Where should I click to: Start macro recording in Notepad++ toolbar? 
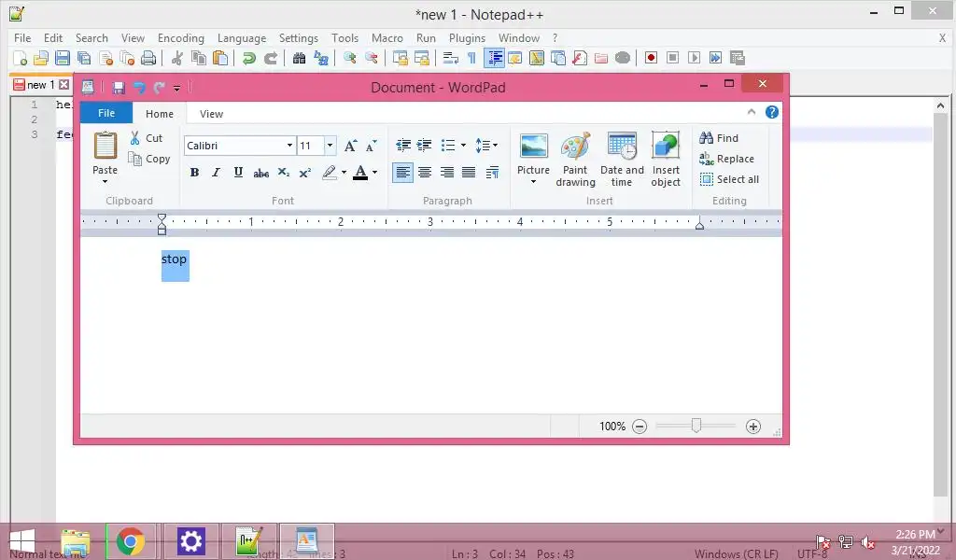tap(651, 58)
